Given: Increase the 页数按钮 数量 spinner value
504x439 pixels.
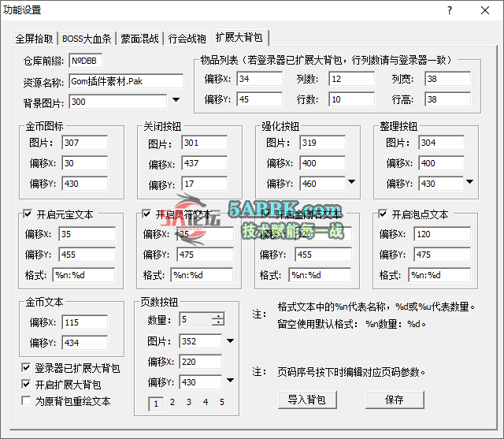Looking at the screenshot, I should [217, 316].
